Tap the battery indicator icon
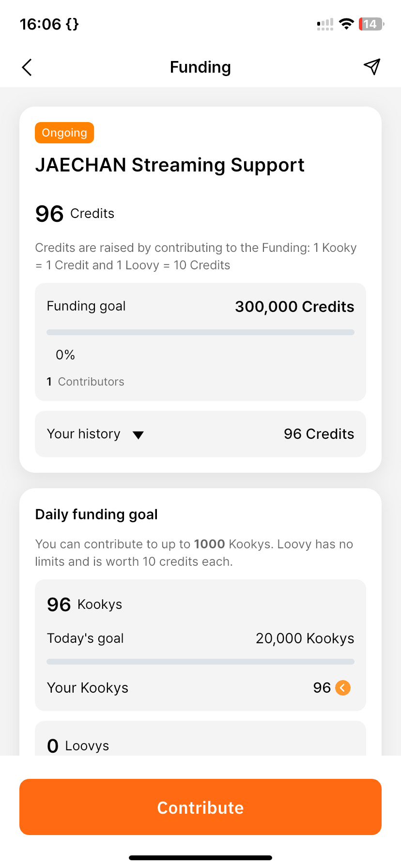 point(371,24)
